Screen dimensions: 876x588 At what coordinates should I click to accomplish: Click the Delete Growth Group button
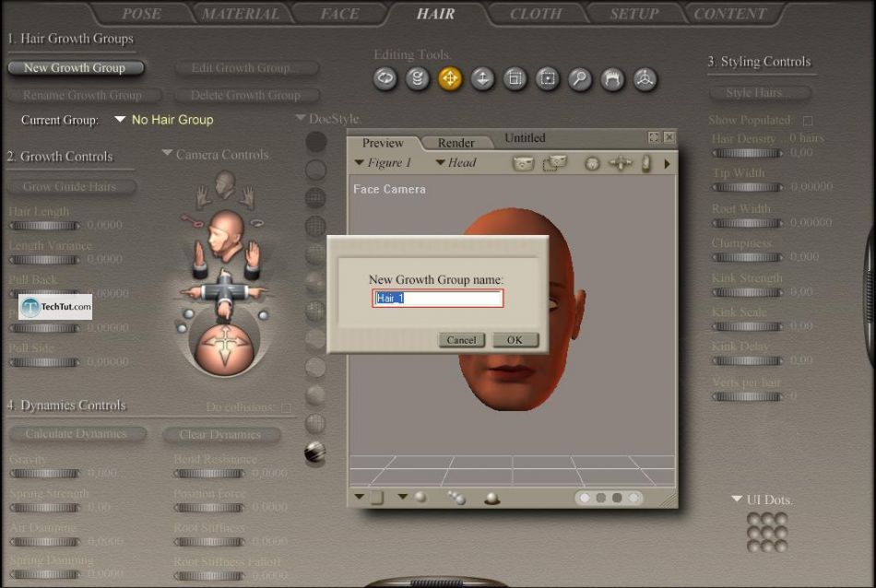coord(246,96)
